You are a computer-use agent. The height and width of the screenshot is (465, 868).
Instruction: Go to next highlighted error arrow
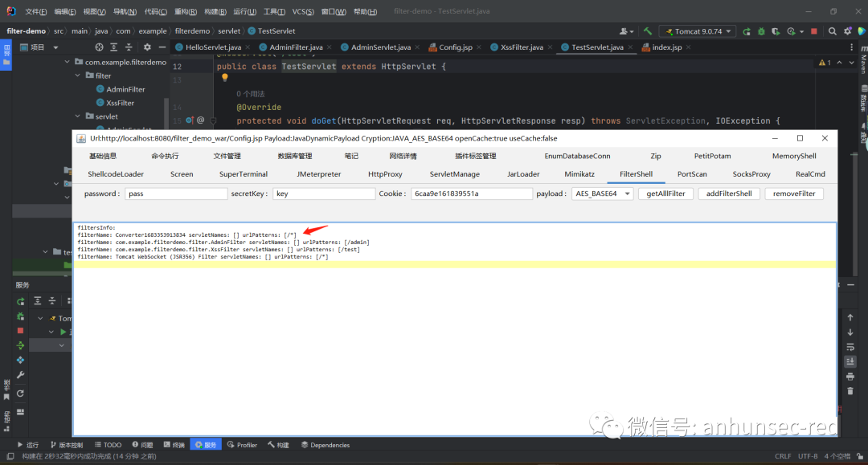tap(851, 63)
